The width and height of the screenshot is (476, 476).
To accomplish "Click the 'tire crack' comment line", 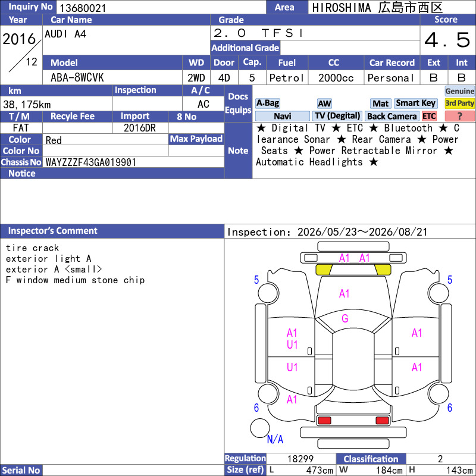I will tap(33, 248).
